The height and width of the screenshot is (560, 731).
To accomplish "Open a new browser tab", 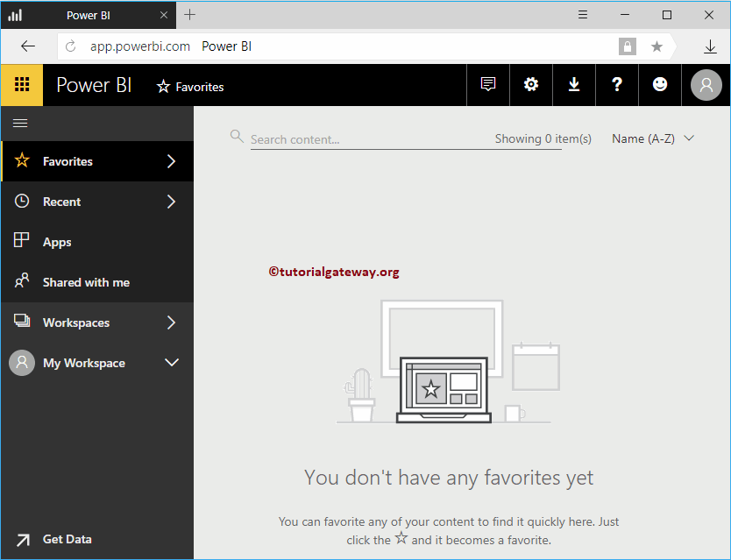I will pos(189,15).
